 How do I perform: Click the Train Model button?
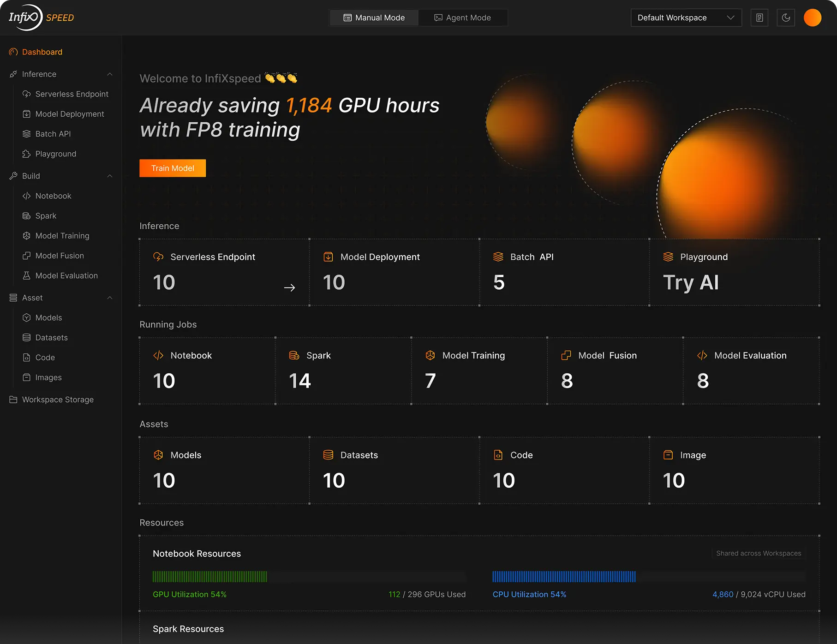(x=173, y=168)
